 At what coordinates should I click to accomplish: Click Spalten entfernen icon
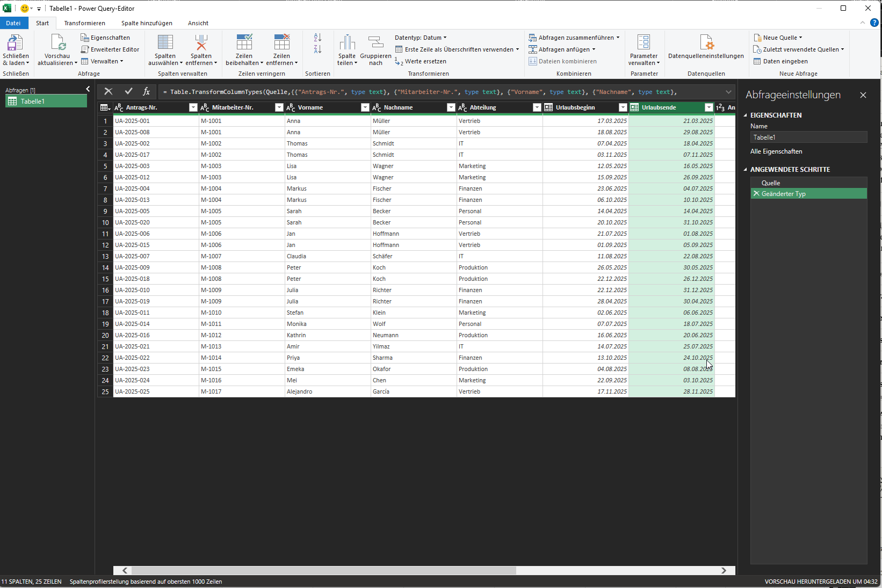coord(201,42)
